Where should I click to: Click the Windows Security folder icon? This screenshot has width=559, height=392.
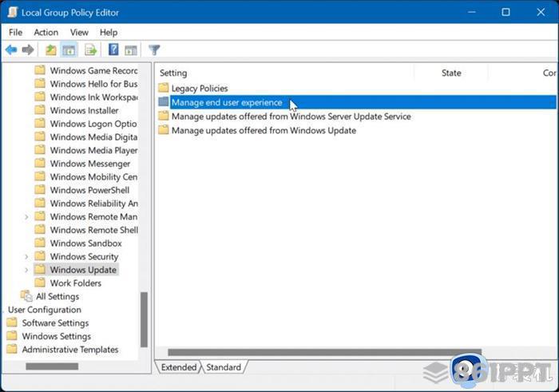[x=40, y=255]
